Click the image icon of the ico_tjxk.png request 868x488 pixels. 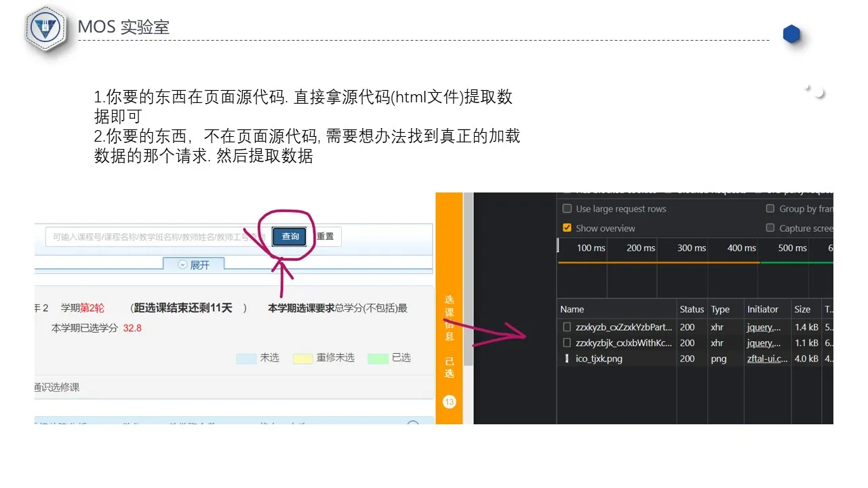[x=567, y=359]
